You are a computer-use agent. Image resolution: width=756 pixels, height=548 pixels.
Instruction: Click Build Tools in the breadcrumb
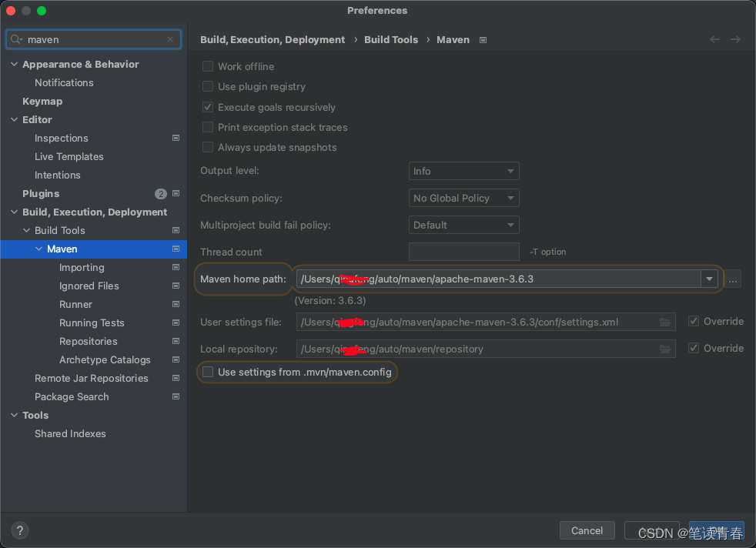coord(391,39)
